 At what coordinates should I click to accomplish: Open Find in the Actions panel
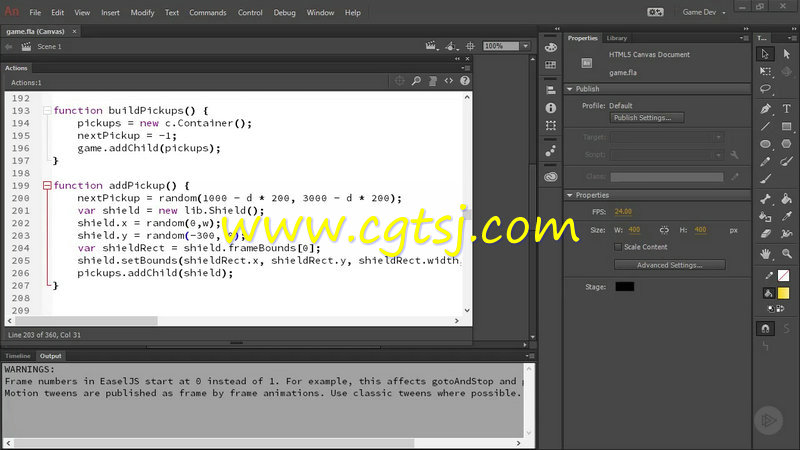point(416,81)
